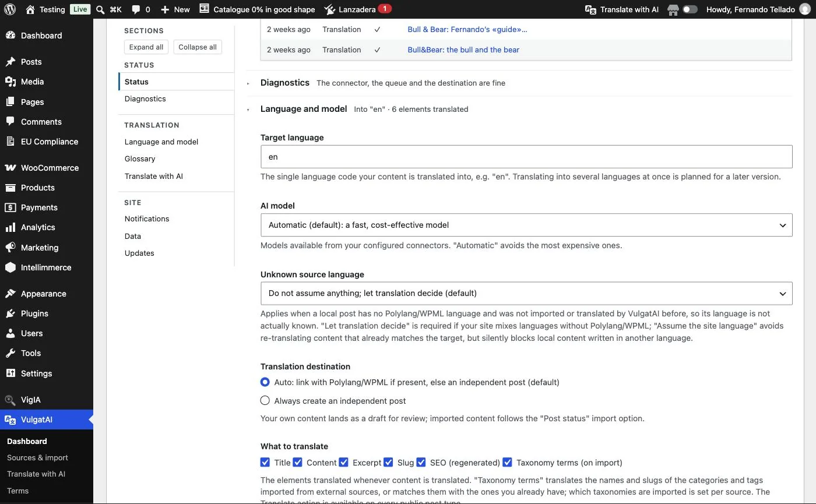
Task: Click the Analytics bar chart icon
Action: (10, 227)
